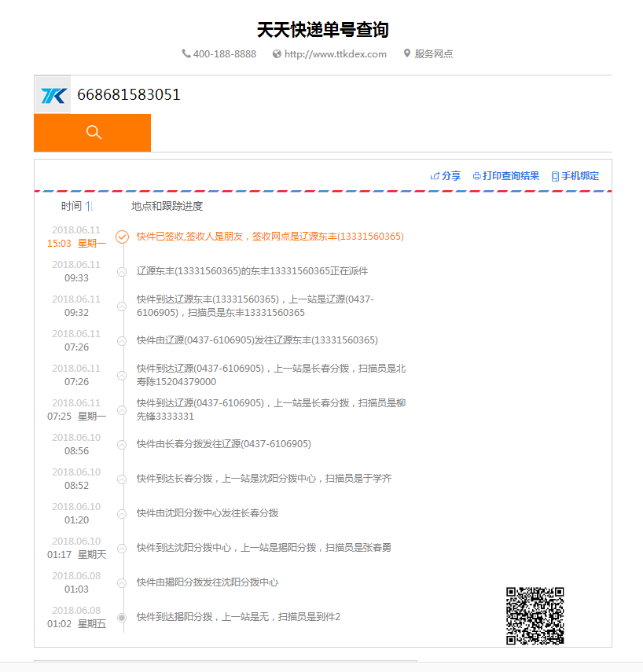Click the timeline marker for 09:33 正在派件
The height and width of the screenshot is (672, 643).
click(x=122, y=272)
